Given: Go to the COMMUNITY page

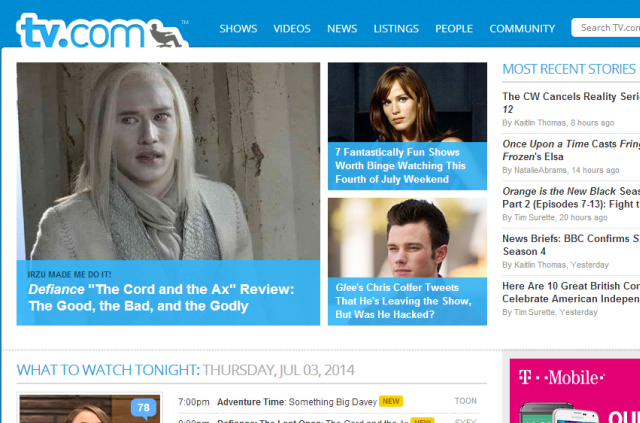Looking at the screenshot, I should click(x=522, y=29).
